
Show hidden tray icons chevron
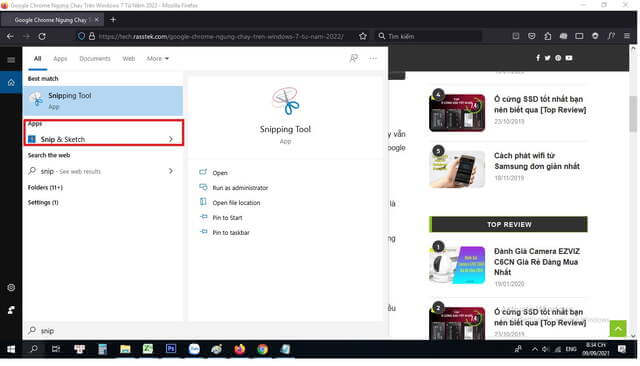pos(534,349)
